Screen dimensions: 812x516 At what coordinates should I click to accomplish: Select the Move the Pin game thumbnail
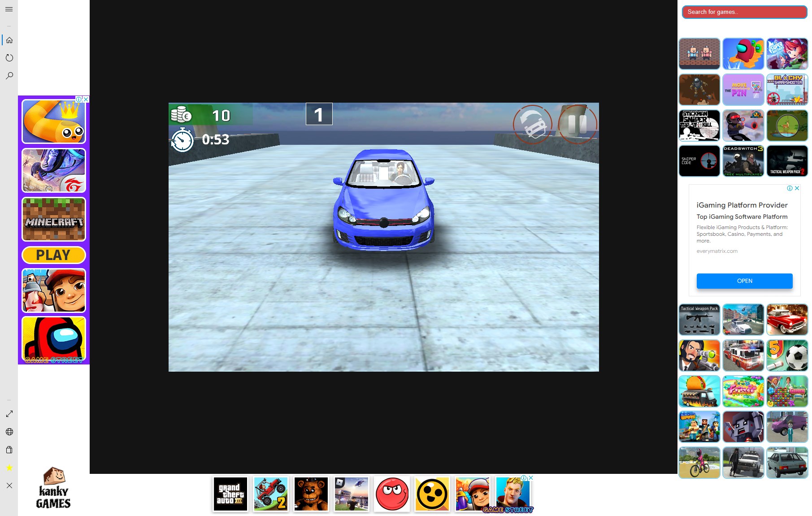[x=743, y=90]
